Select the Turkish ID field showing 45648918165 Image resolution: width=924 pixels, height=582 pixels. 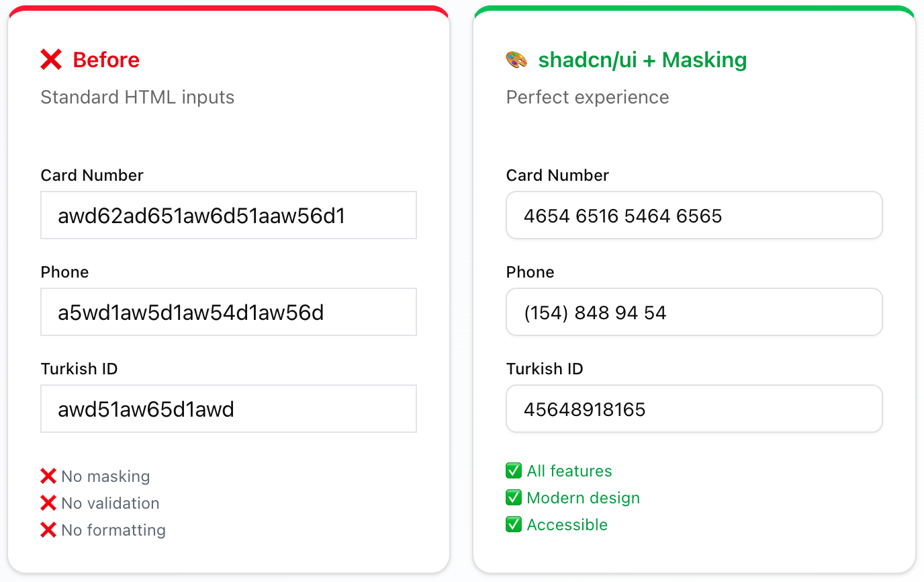[x=694, y=409]
